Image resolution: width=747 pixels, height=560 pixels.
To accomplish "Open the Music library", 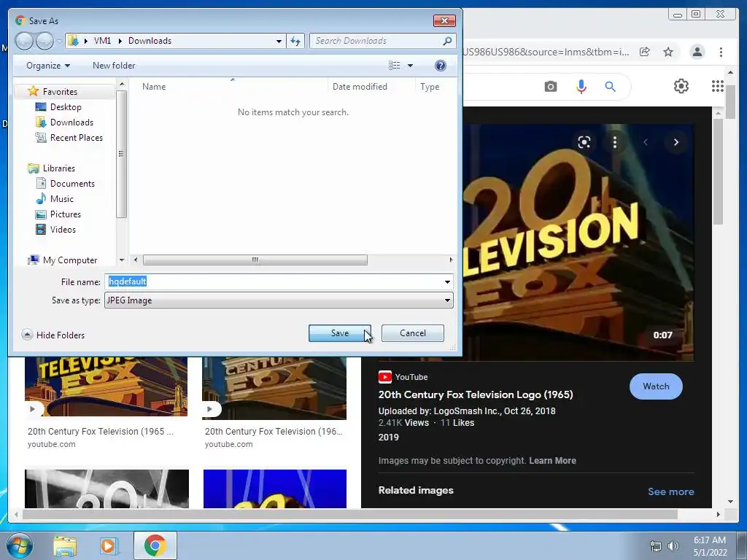I will (x=61, y=198).
